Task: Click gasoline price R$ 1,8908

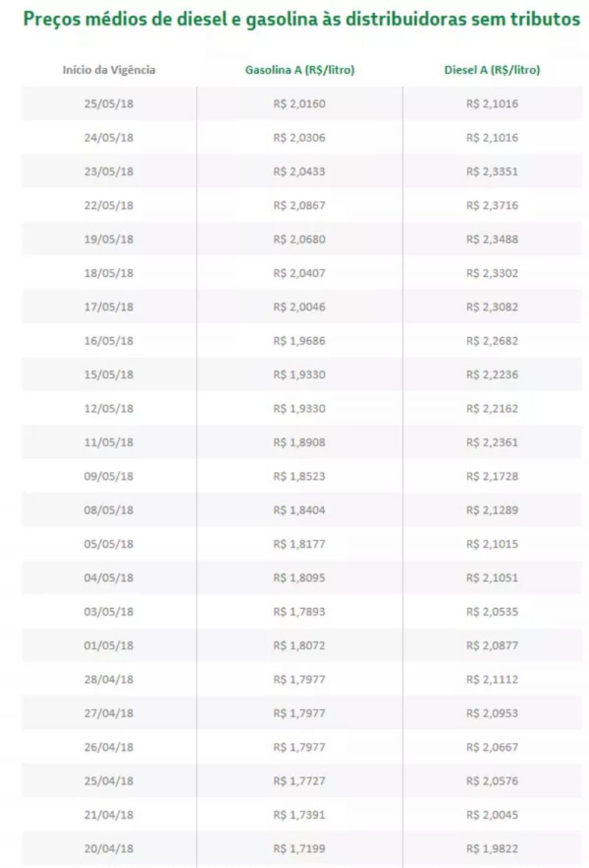Action: click(299, 442)
